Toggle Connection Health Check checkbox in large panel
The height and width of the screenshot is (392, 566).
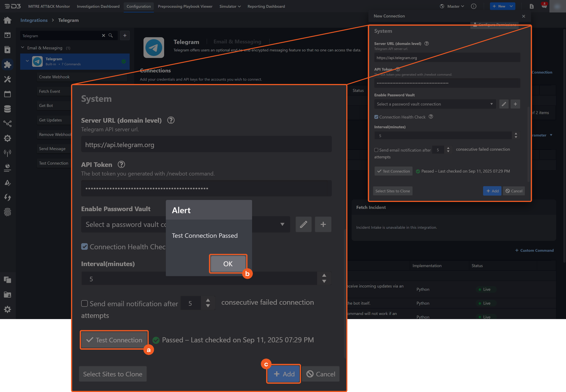tap(85, 246)
